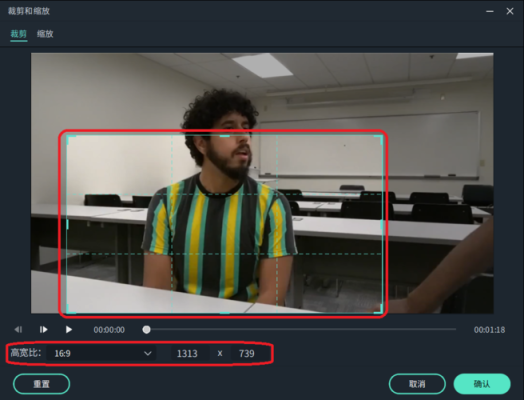Minimize the crop and zoom dialog
Viewport: 524px width, 400px height.
(x=490, y=11)
